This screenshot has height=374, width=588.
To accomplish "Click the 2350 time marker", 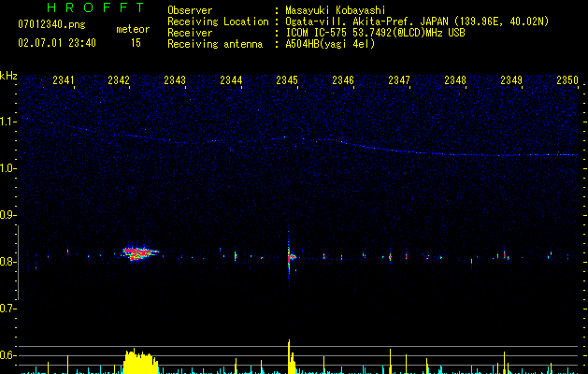I will (x=567, y=80).
